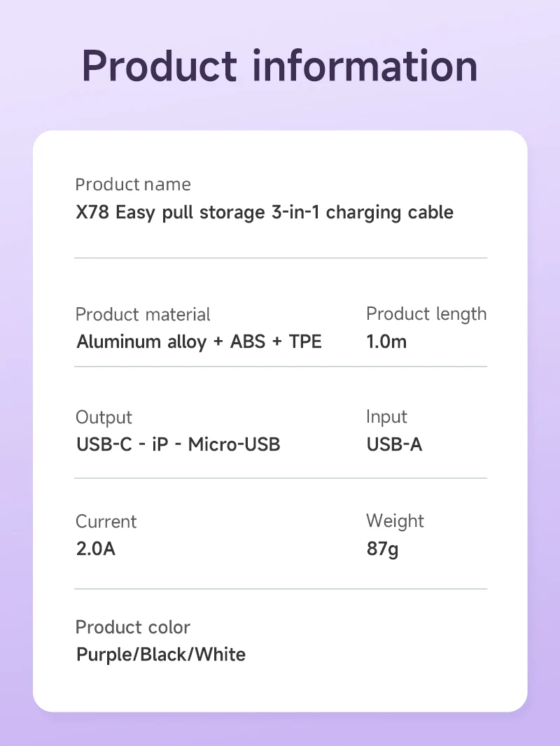Click the divider line below the 2.0A value

(x=280, y=589)
